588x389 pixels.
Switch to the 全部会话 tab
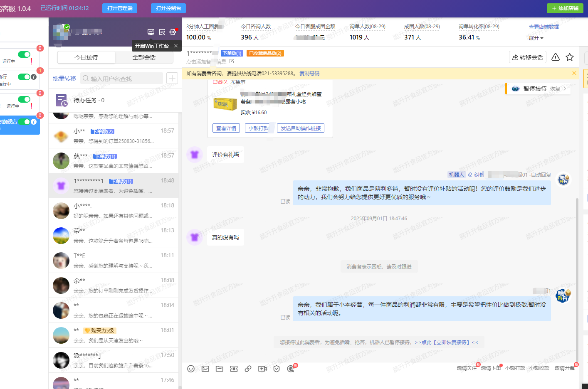(x=144, y=57)
